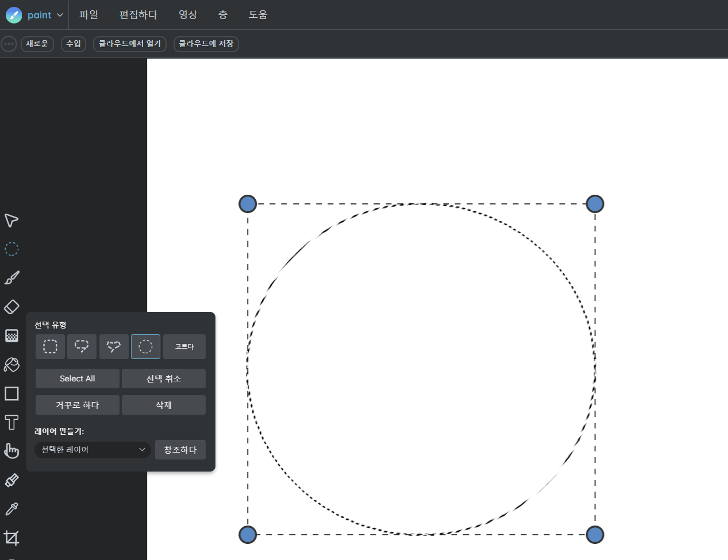Select the eraser tool
Image resolution: width=728 pixels, height=560 pixels.
pos(11,307)
